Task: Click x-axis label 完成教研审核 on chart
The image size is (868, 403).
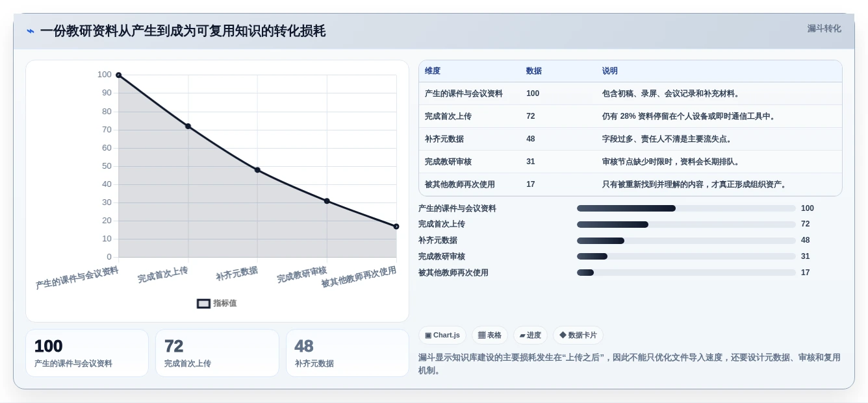Action: (302, 275)
